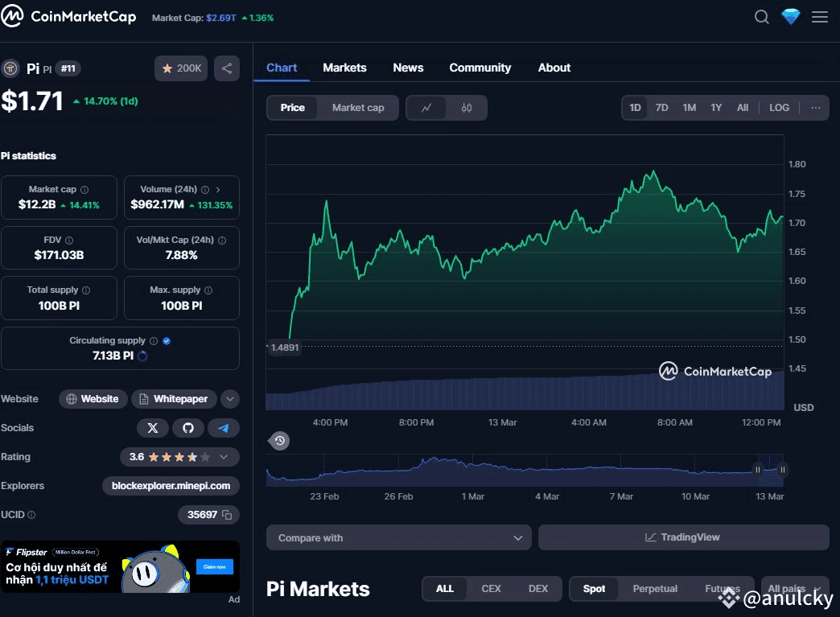Screen dimensions: 840x617
Task: Open blockexplorer.minepi.com explorer link
Action: pos(171,486)
